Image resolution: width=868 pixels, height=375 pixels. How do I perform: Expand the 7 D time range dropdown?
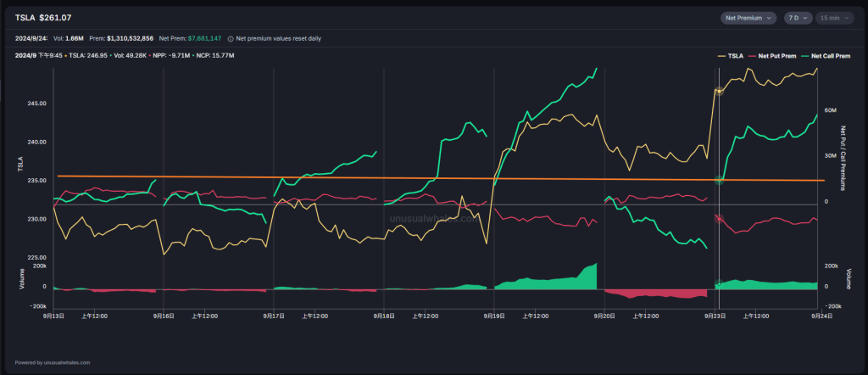pyautogui.click(x=798, y=18)
